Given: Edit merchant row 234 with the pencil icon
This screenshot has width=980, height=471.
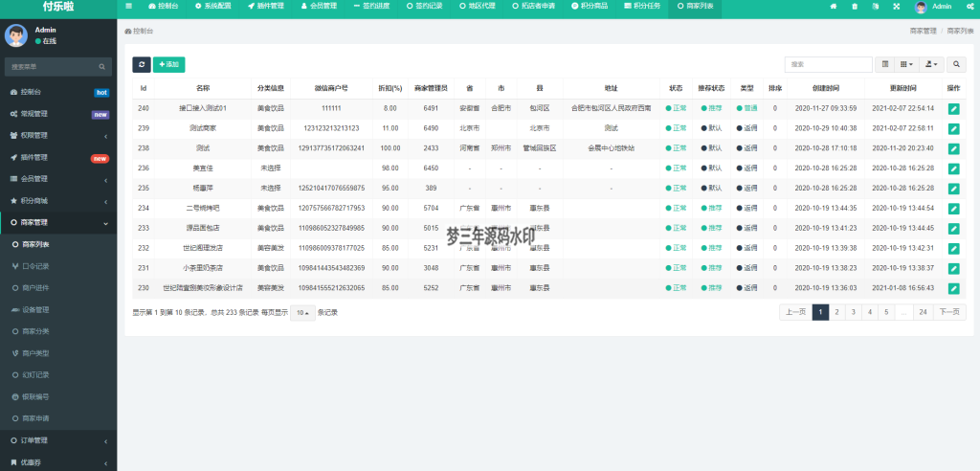Looking at the screenshot, I should pos(954,209).
